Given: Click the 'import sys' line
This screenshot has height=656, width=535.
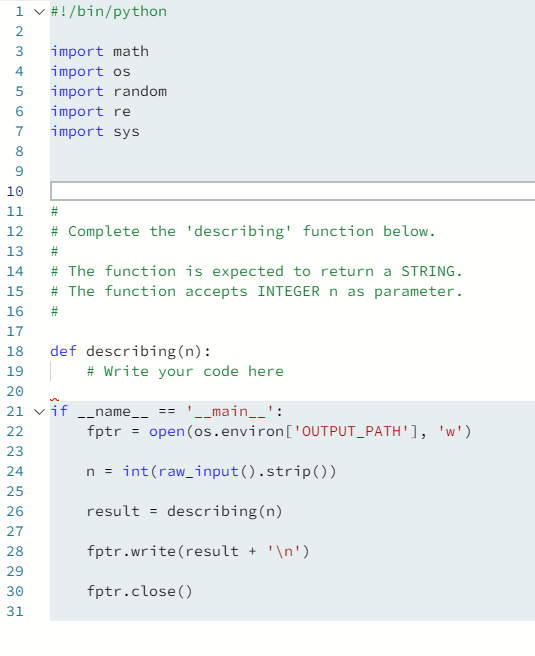Looking at the screenshot, I should [x=95, y=132].
